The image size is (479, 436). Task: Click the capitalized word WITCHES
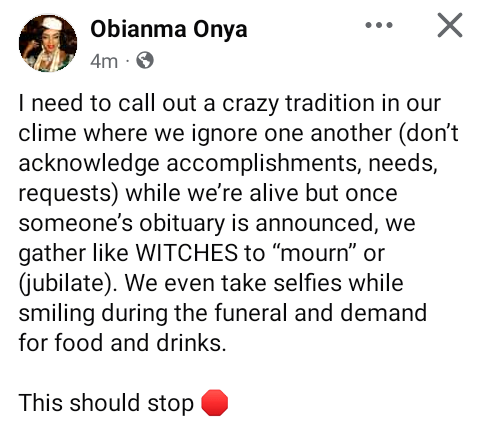pyautogui.click(x=187, y=253)
